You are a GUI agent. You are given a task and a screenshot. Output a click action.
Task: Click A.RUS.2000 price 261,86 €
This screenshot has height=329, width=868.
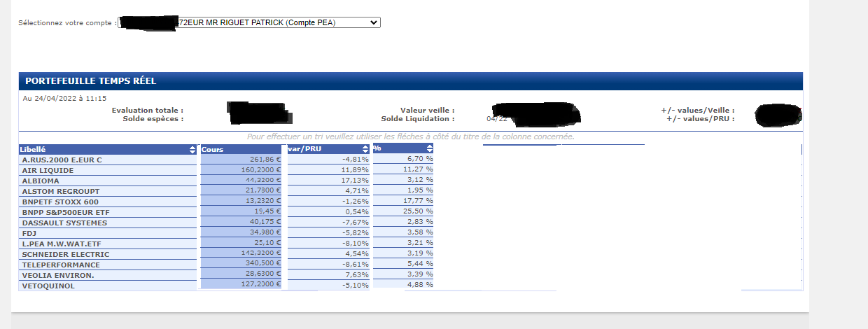point(266,160)
